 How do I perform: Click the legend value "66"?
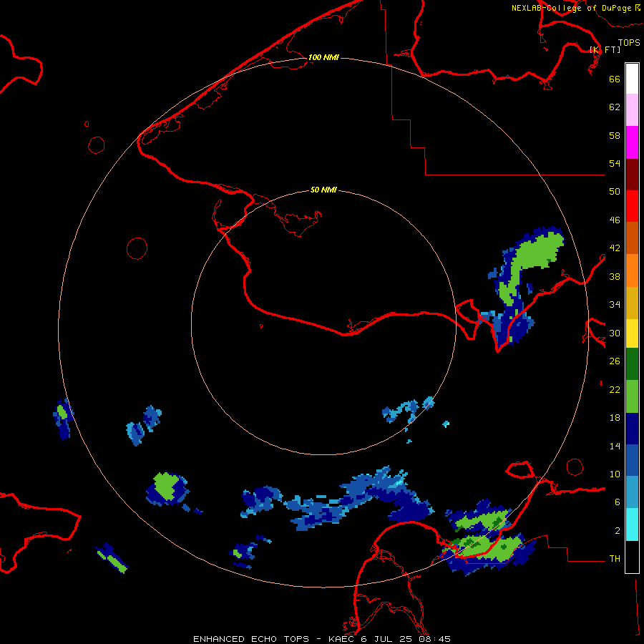(615, 79)
